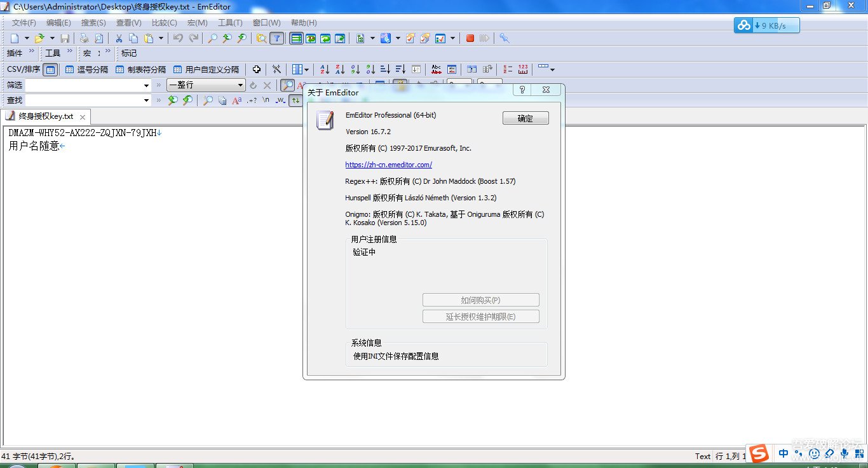This screenshot has height=468, width=868.
Task: Open the Find magnifier in main toolbar
Action: click(x=213, y=38)
